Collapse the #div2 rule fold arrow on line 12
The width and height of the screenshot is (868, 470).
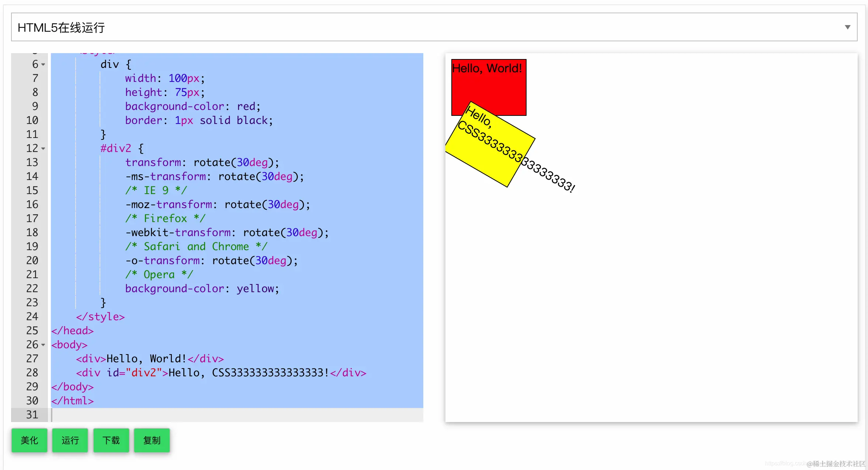43,149
